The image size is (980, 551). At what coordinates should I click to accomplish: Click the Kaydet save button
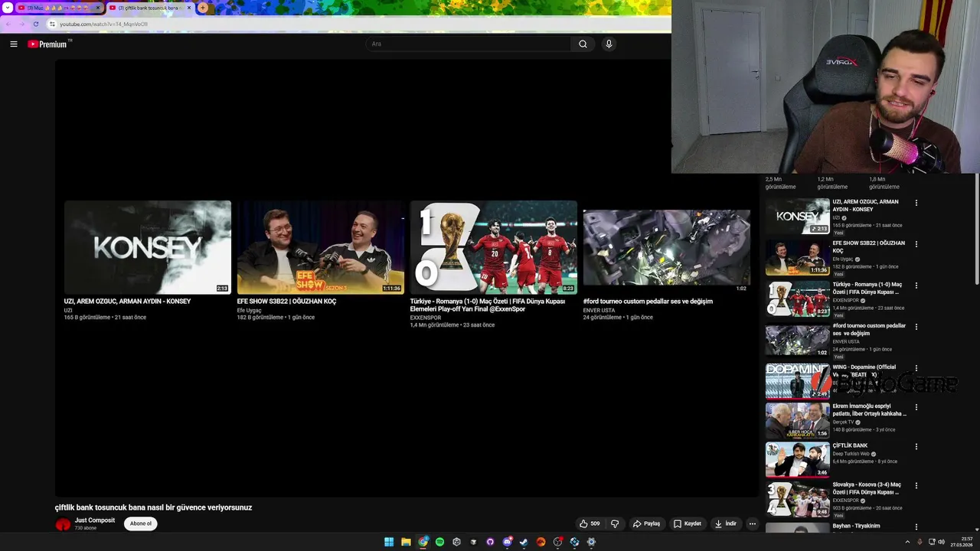click(x=687, y=523)
